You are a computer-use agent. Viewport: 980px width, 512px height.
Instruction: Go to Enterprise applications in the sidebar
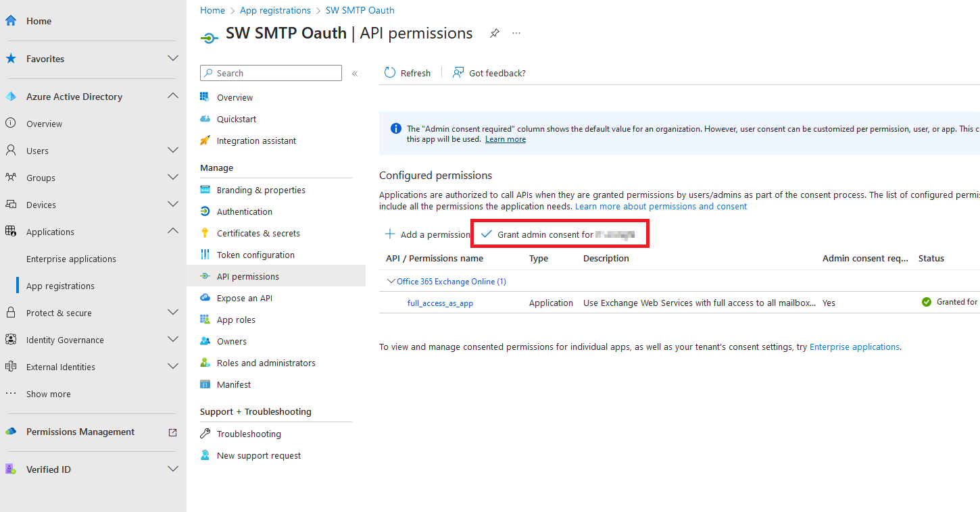pos(70,258)
